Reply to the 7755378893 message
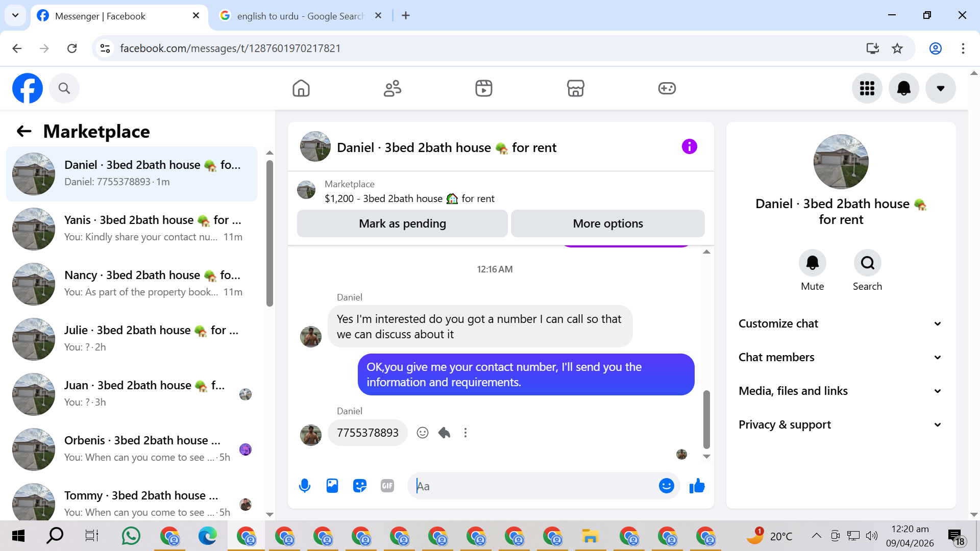The height and width of the screenshot is (551, 980). pos(444,433)
